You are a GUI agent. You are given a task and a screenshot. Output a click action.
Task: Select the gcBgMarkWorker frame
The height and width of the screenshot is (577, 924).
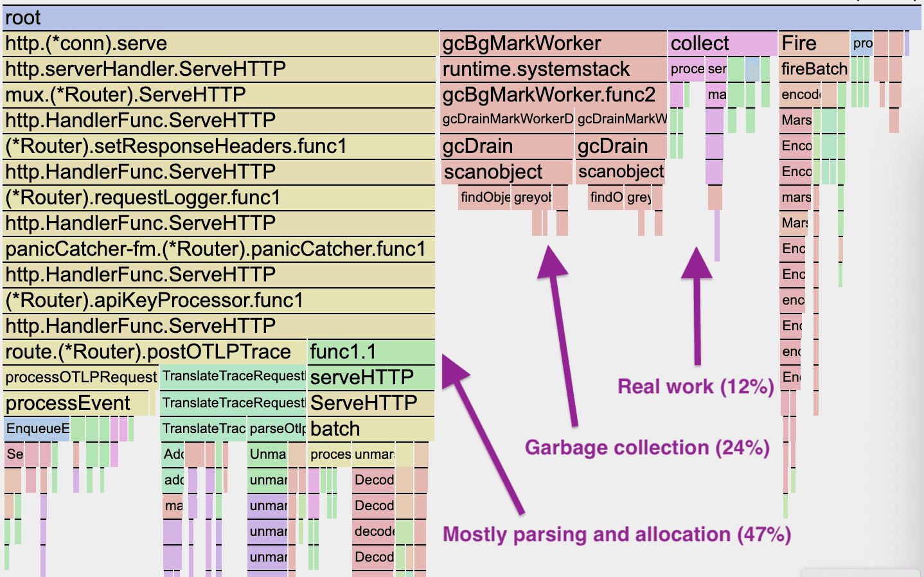tap(520, 43)
